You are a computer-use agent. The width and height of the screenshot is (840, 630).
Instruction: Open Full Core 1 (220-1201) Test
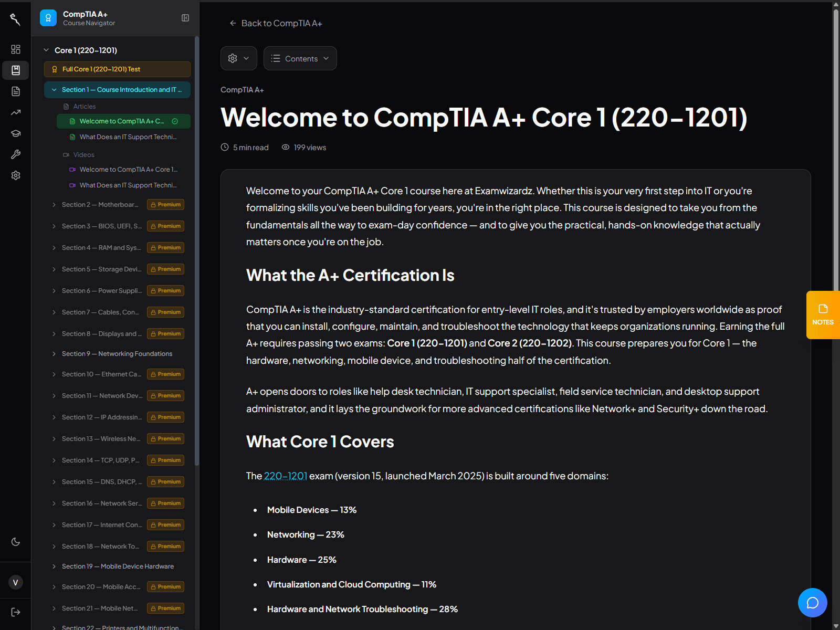117,69
